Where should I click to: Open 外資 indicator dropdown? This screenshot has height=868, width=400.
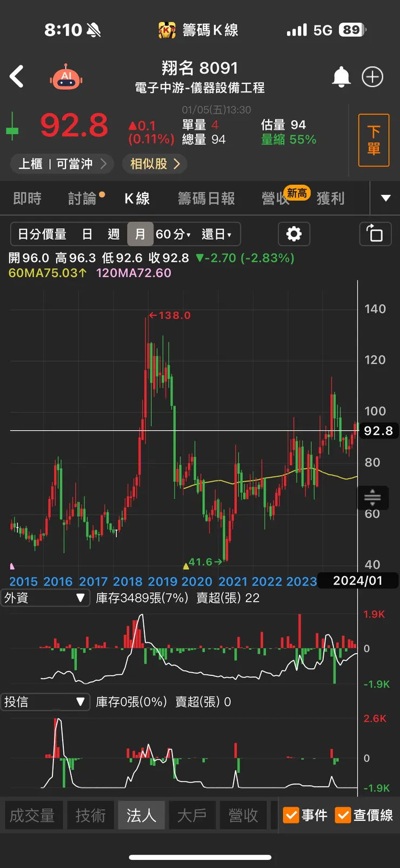pyautogui.click(x=45, y=597)
